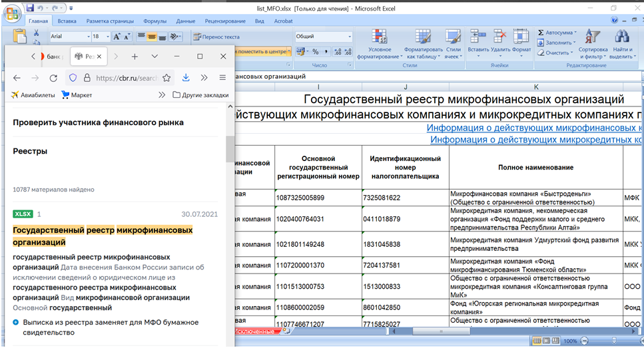Open Общий number format dropdown
644x348 pixels.
(x=350, y=37)
